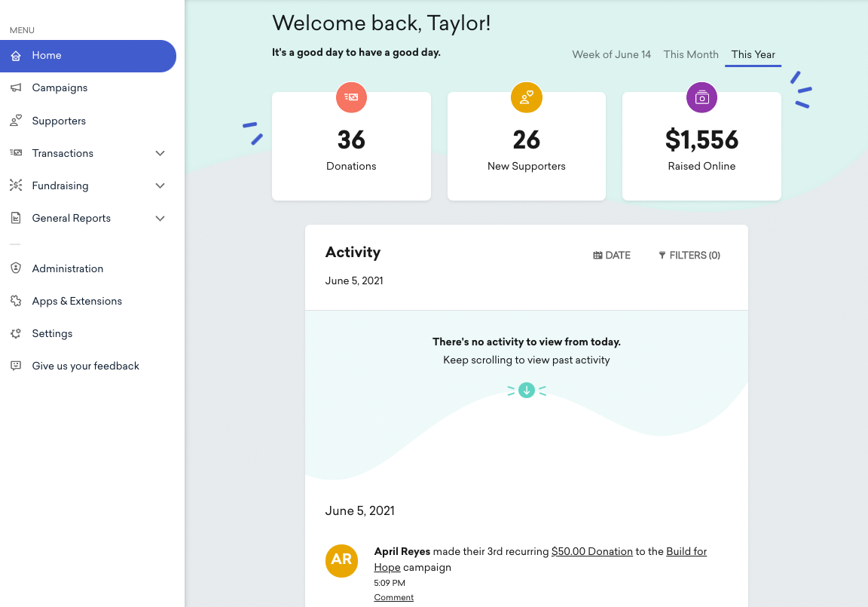Click the General Reports document icon

point(16,218)
